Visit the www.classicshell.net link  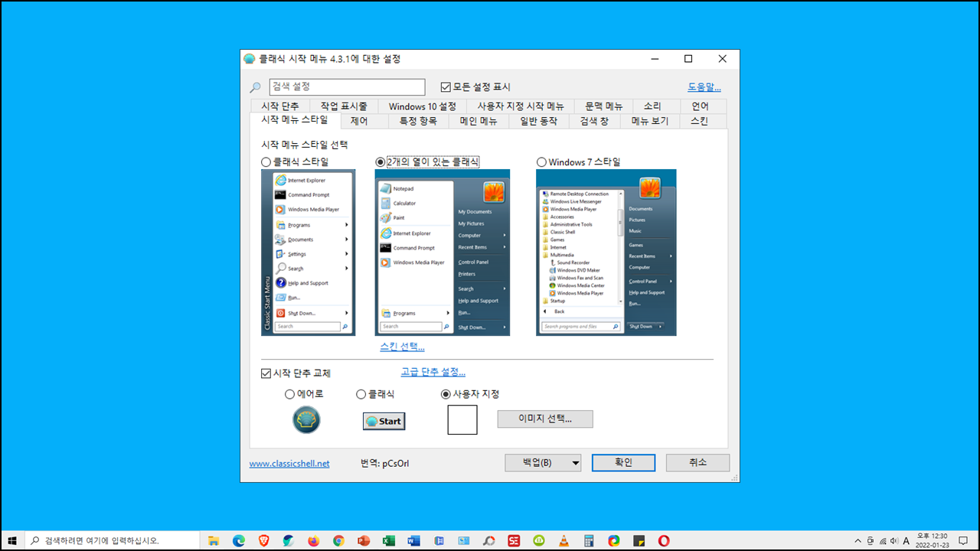(289, 463)
